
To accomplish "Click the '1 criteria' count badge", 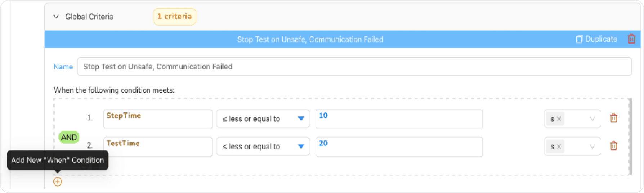I will [175, 17].
